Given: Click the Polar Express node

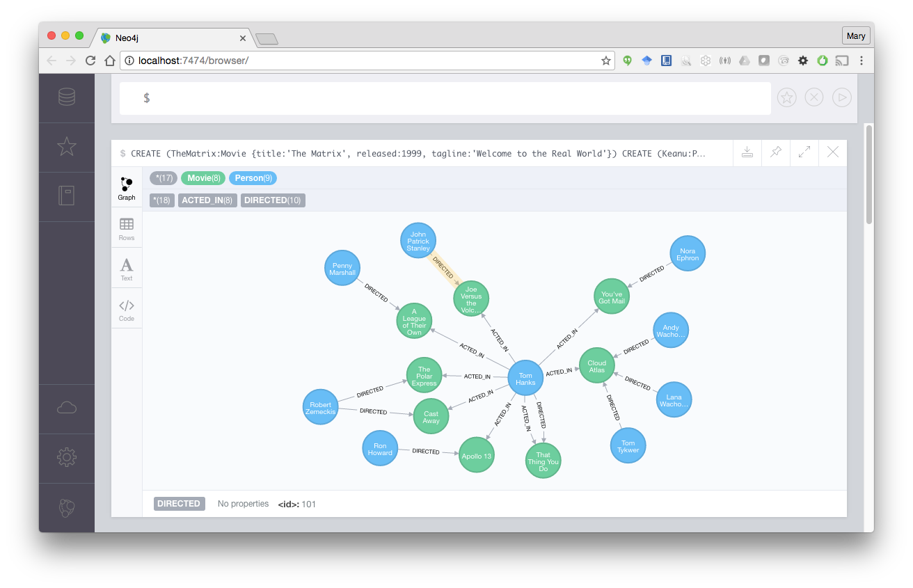Looking at the screenshot, I should click(424, 376).
